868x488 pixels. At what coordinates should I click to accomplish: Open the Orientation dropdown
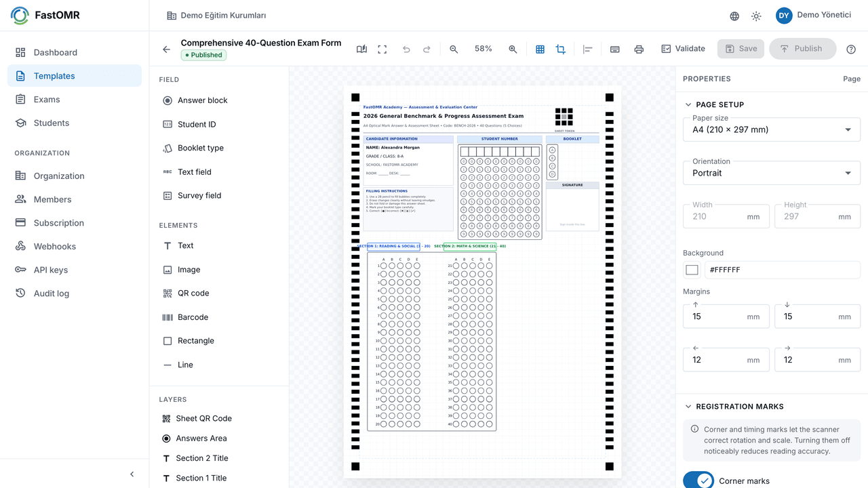pyautogui.click(x=772, y=173)
